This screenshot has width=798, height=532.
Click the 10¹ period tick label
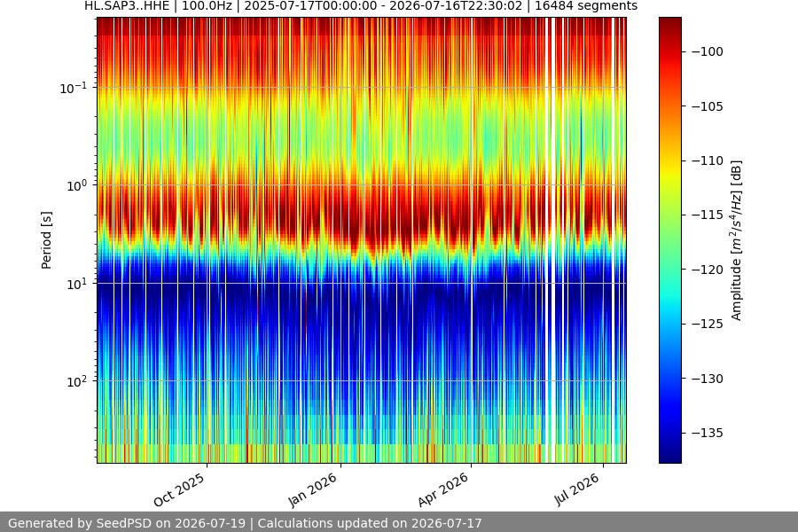pyautogui.click(x=76, y=284)
